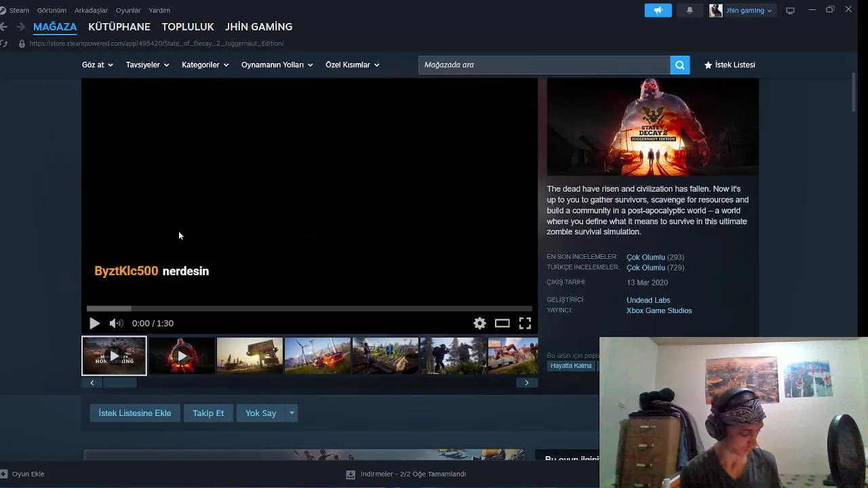Open the Steam menu
Screen dimensions: 868x488
coord(19,10)
